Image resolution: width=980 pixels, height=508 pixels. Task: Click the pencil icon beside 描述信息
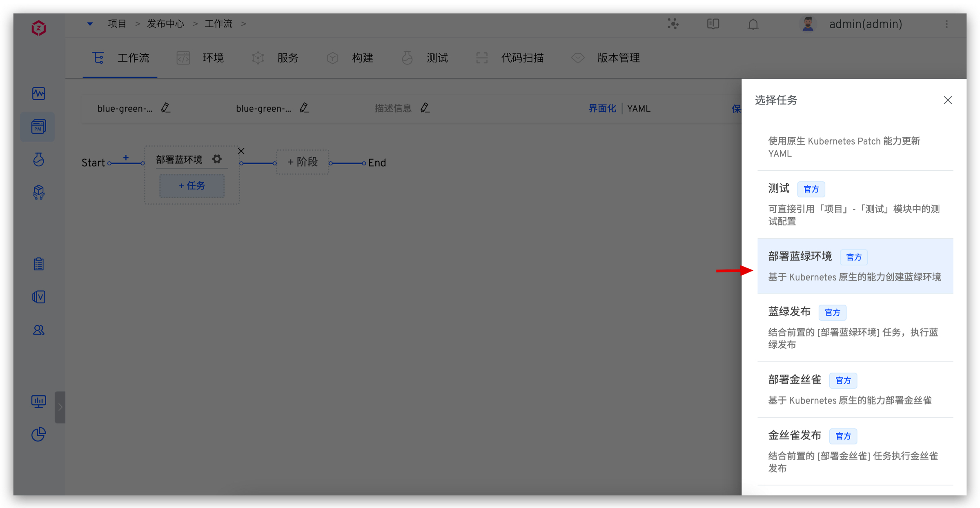click(x=425, y=108)
